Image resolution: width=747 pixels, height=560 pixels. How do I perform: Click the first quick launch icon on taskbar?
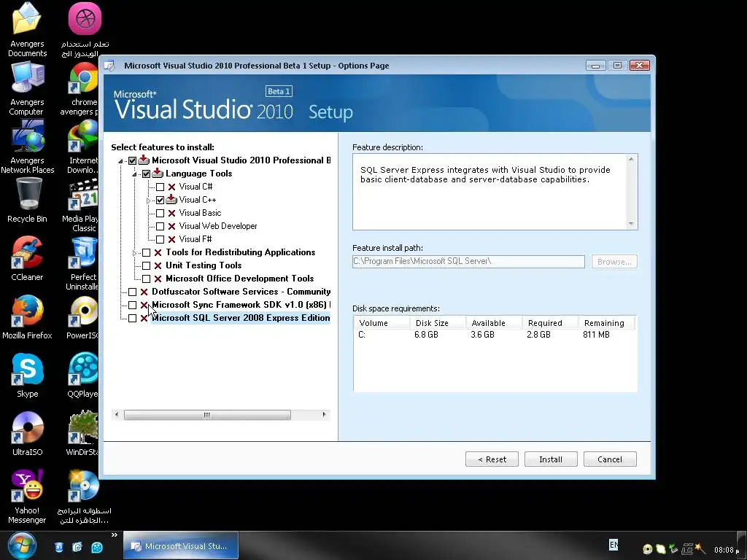pyautogui.click(x=58, y=547)
